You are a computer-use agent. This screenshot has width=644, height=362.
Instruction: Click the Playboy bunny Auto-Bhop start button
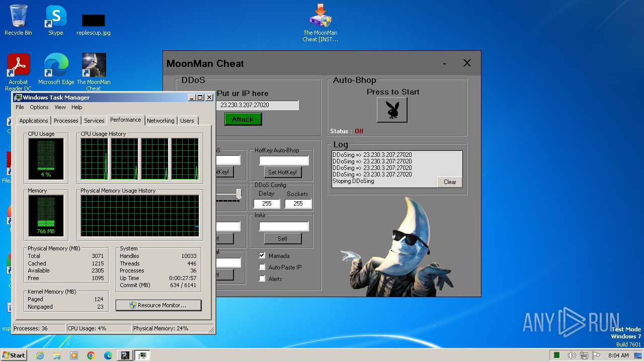tap(392, 110)
